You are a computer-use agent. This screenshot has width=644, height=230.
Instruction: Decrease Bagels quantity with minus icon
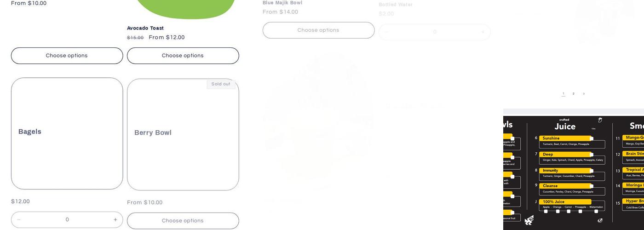(19, 220)
